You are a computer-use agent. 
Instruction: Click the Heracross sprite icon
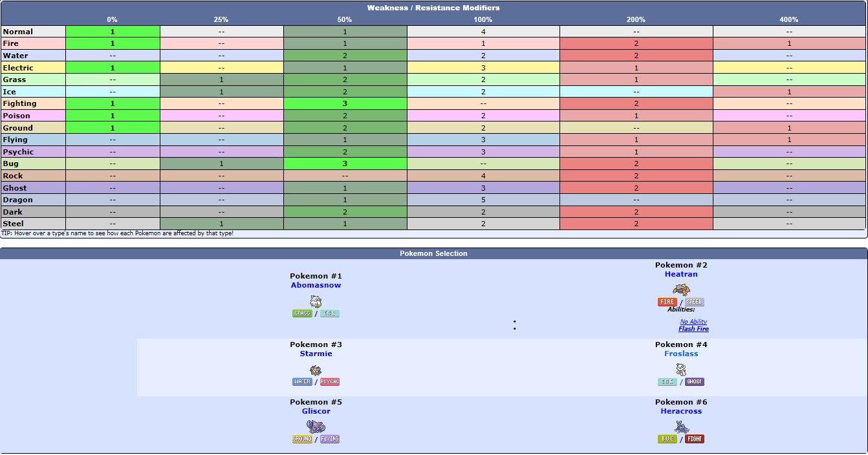pos(681,427)
